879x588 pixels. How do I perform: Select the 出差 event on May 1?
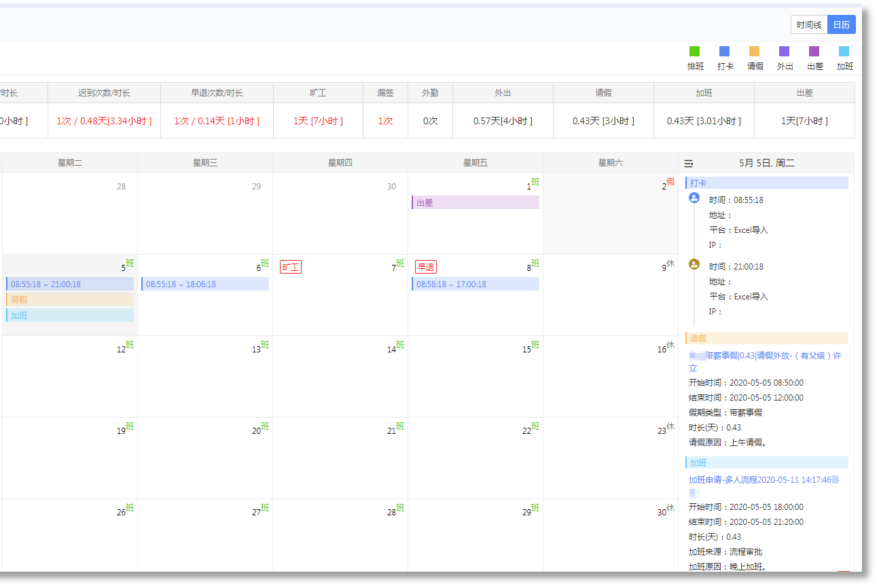tap(475, 202)
